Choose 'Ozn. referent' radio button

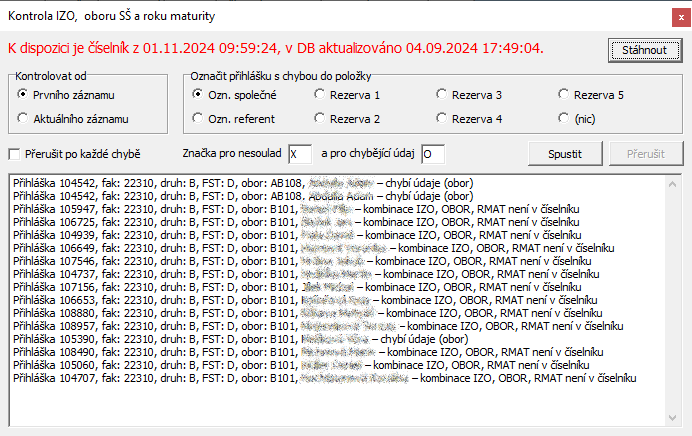pos(198,119)
